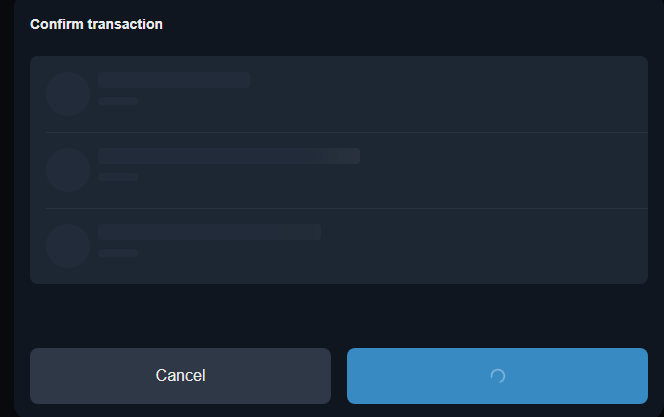Click the third row's title placeholder bar
This screenshot has width=664, height=417.
(x=209, y=232)
